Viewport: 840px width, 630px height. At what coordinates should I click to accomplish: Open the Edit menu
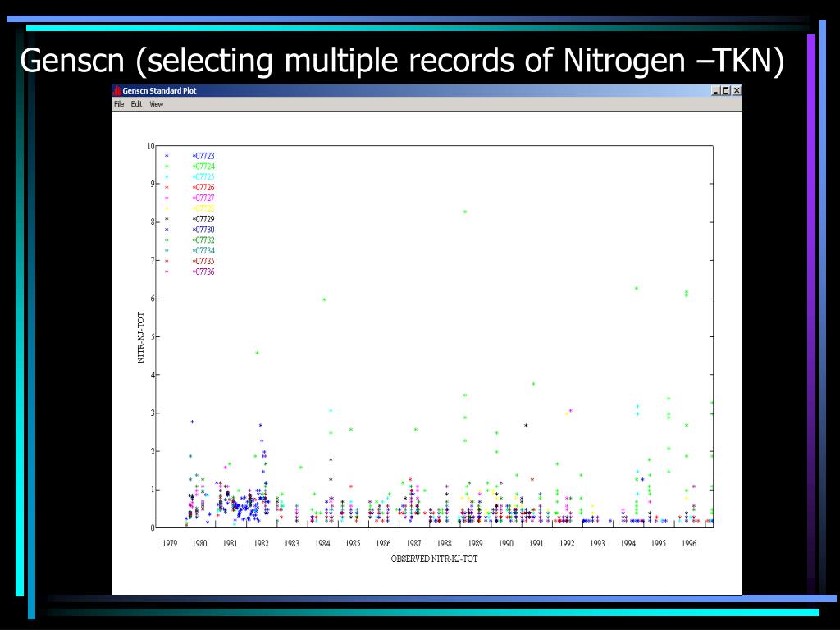click(x=137, y=104)
